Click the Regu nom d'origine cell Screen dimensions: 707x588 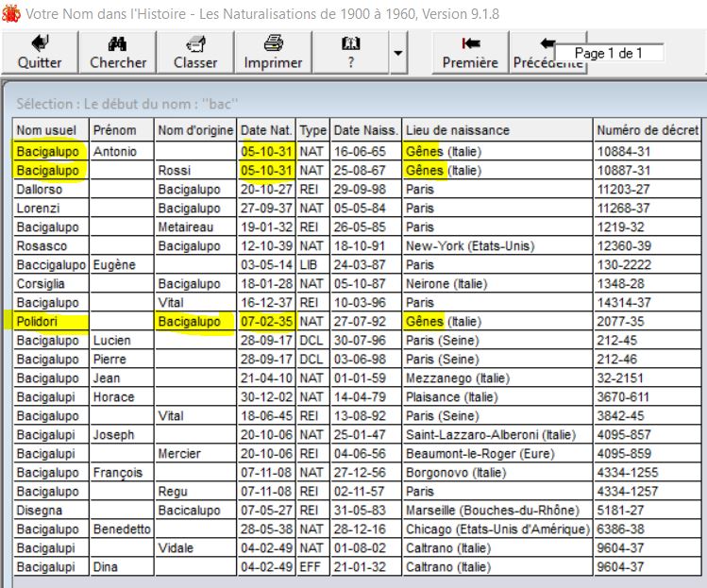(195, 492)
